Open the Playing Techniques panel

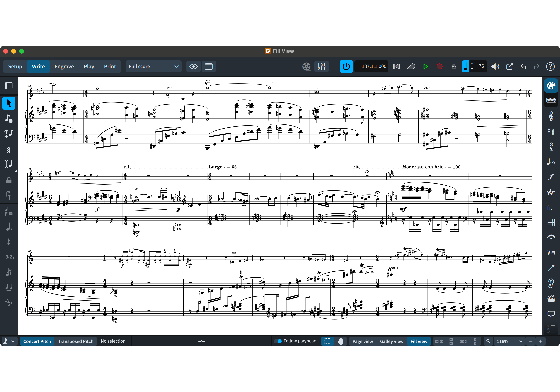pyautogui.click(x=551, y=253)
